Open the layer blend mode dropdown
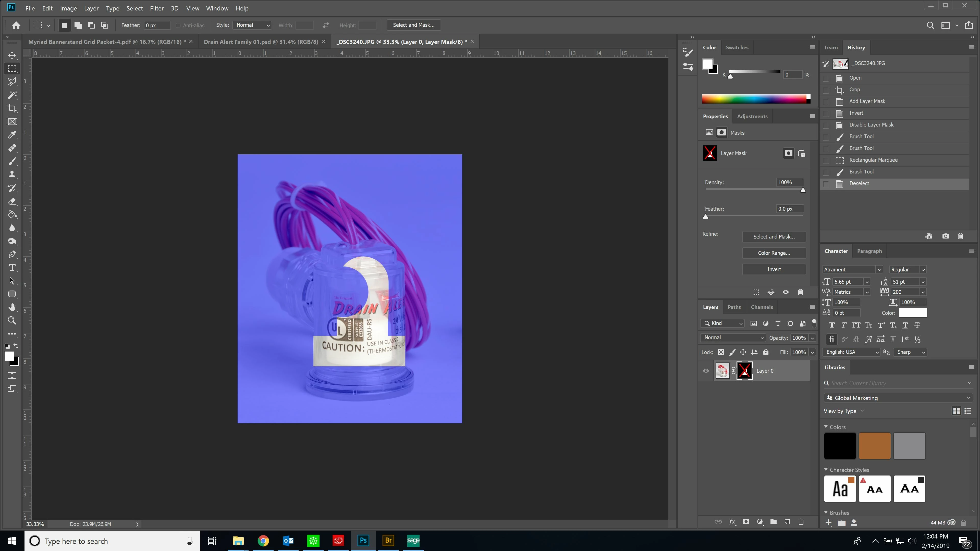980x551 pixels. click(733, 338)
